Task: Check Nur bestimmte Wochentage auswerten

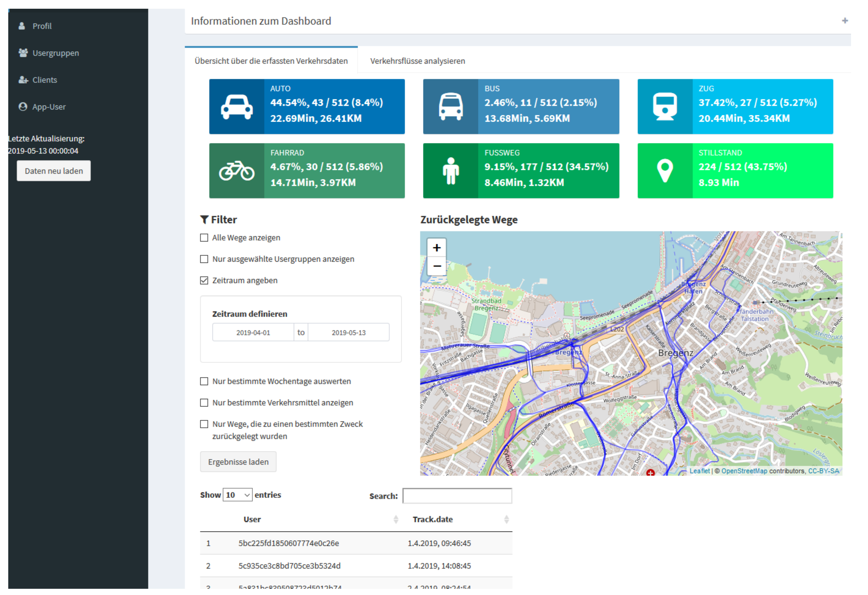Action: coord(204,381)
